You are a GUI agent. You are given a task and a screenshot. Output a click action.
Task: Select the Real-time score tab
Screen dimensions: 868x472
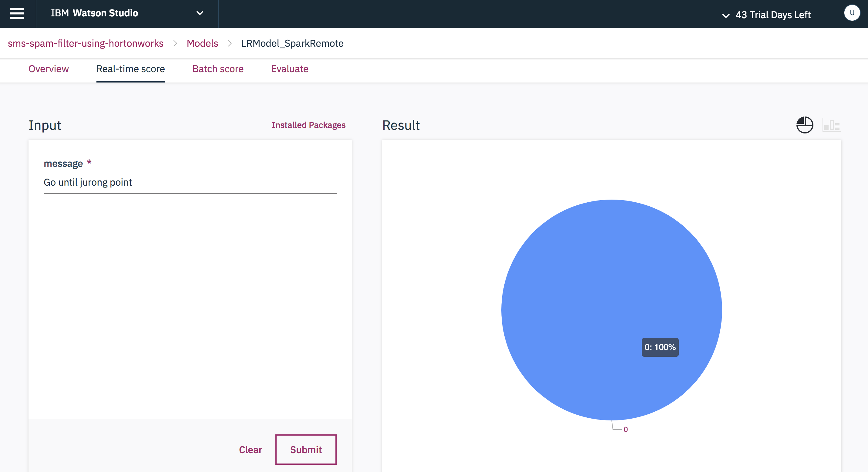(130, 69)
